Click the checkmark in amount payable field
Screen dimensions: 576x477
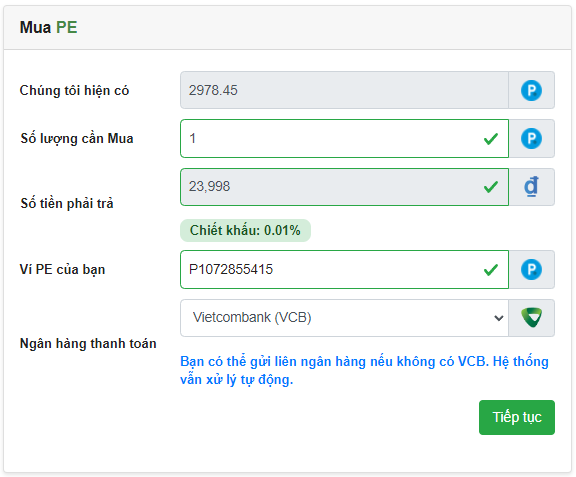[491, 187]
